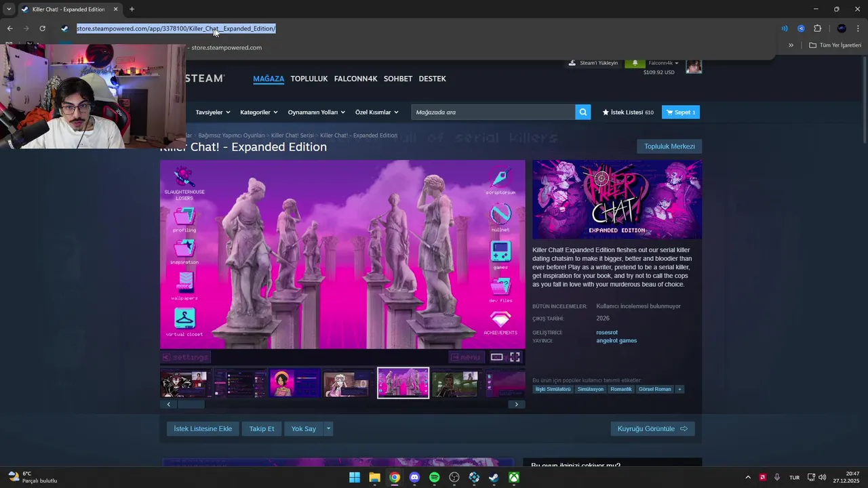This screenshot has height=488, width=868.
Task: Open the Chrome three-dot menu
Action: click(x=858, y=28)
